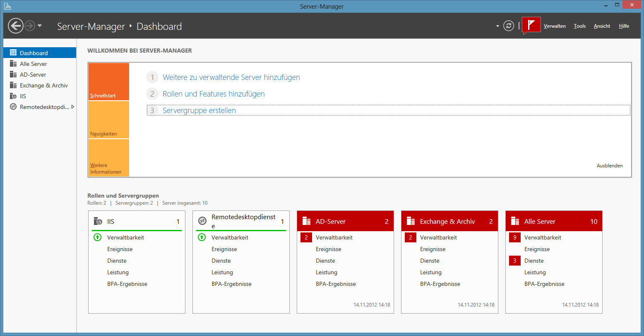Open the Exchange & Archiv tile title
The height and width of the screenshot is (336, 644).
tap(447, 222)
